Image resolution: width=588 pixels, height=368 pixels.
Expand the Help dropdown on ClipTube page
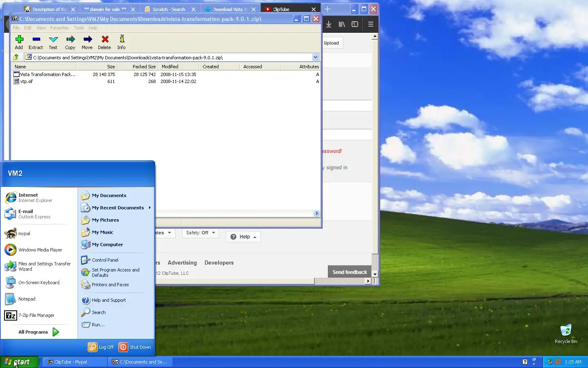point(243,237)
